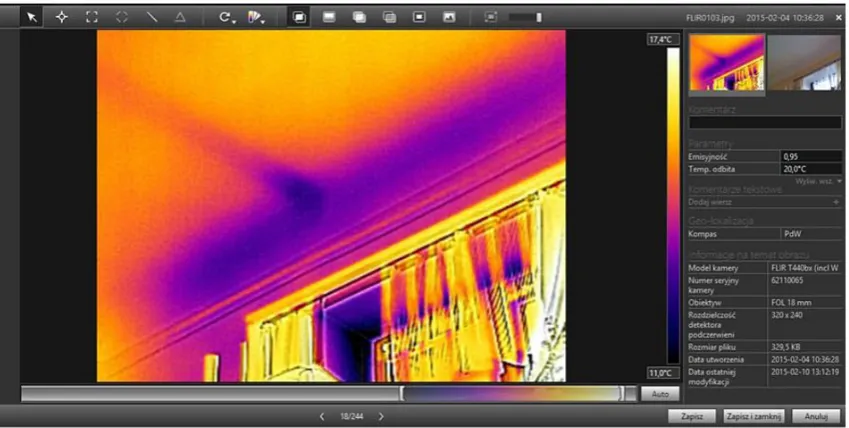
Task: Activate thermal MSX image mode icon
Action: point(299,17)
